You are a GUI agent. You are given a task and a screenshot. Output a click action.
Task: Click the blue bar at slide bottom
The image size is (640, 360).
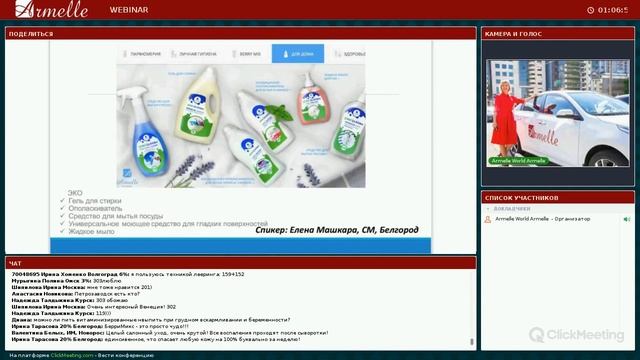pos(240,246)
